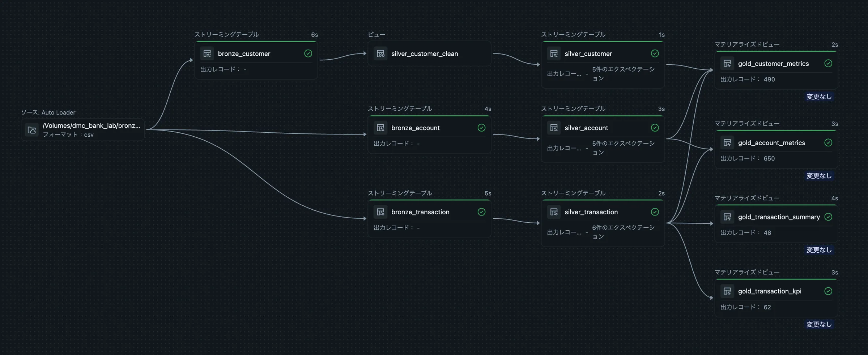Viewport: 868px width, 355px height.
Task: Click the gold_account_metrics materialized view icon
Action: click(x=727, y=143)
